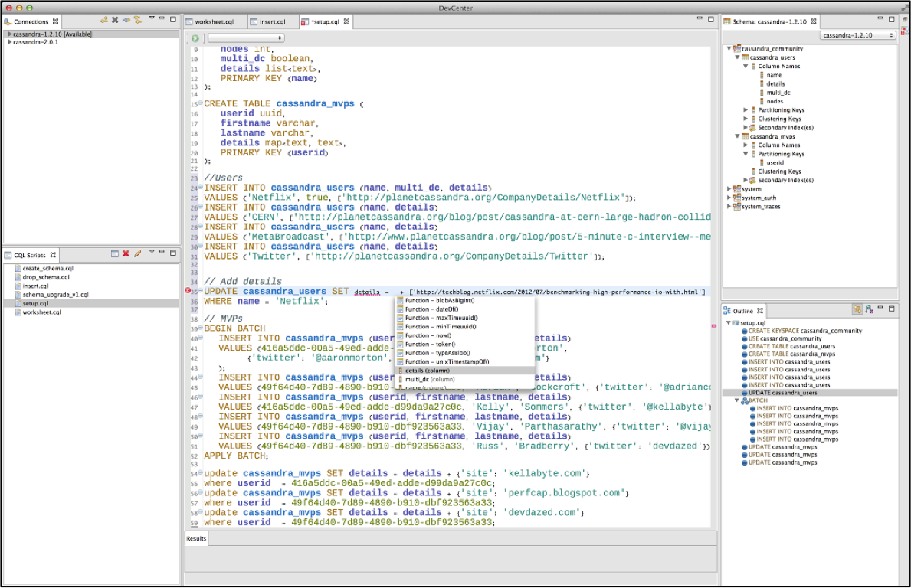Toggle the fold marker beside CREATE TABLE cassandra_mvps
This screenshot has height=588, width=911.
(x=200, y=103)
